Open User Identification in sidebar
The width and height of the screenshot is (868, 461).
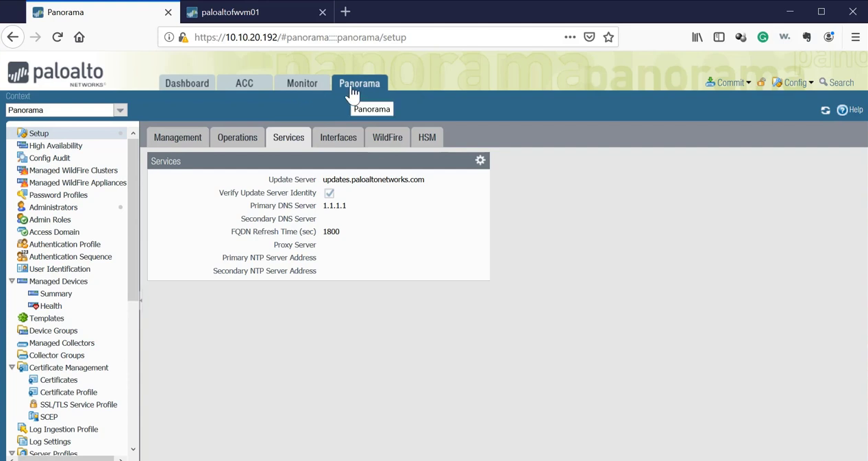60,269
